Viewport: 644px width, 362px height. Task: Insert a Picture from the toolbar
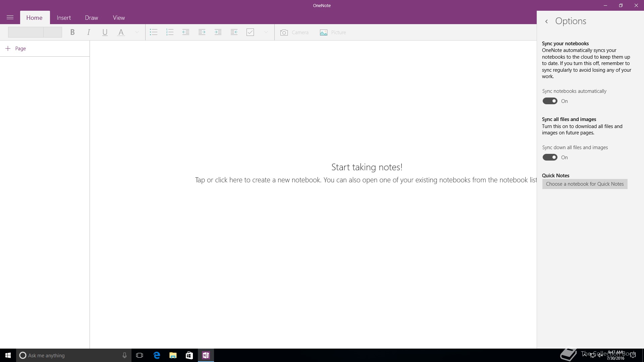point(333,33)
